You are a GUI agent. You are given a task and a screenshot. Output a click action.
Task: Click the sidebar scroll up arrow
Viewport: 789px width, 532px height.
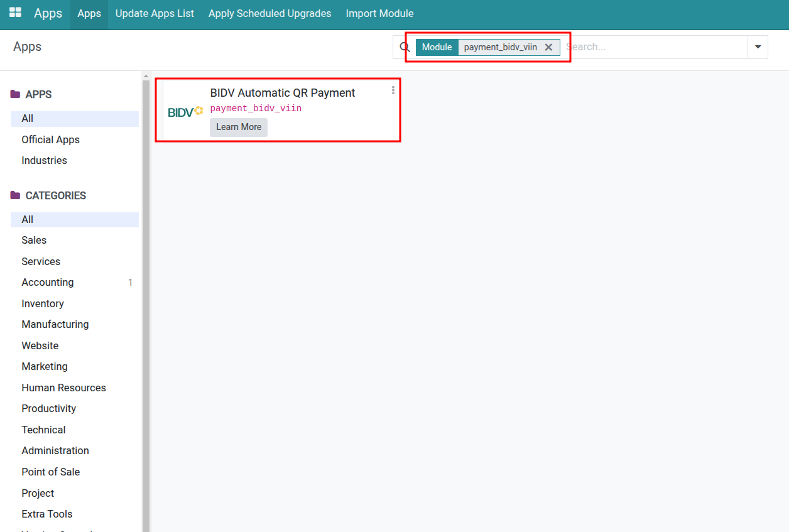[x=146, y=75]
